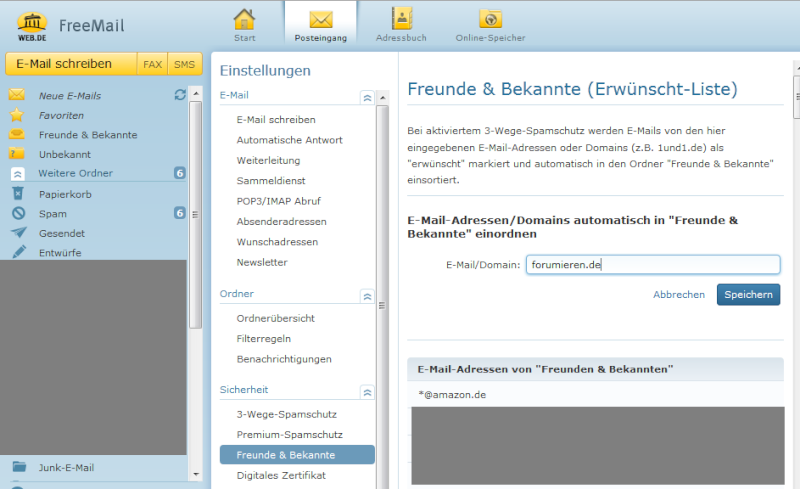Click the Ordner section header link
Image resolution: width=800 pixels, height=489 pixels.
[237, 294]
